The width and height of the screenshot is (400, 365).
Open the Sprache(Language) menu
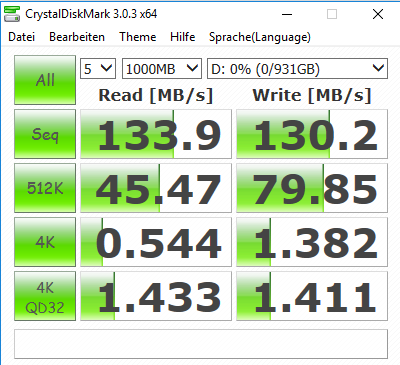click(x=260, y=37)
